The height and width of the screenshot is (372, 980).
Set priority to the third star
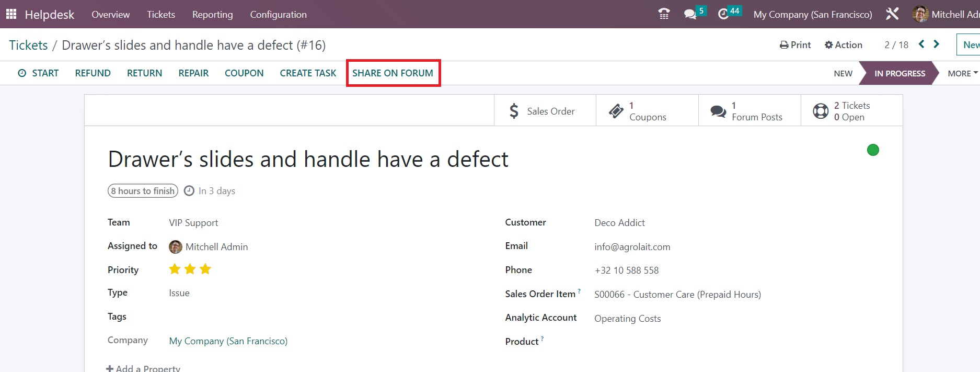click(205, 269)
